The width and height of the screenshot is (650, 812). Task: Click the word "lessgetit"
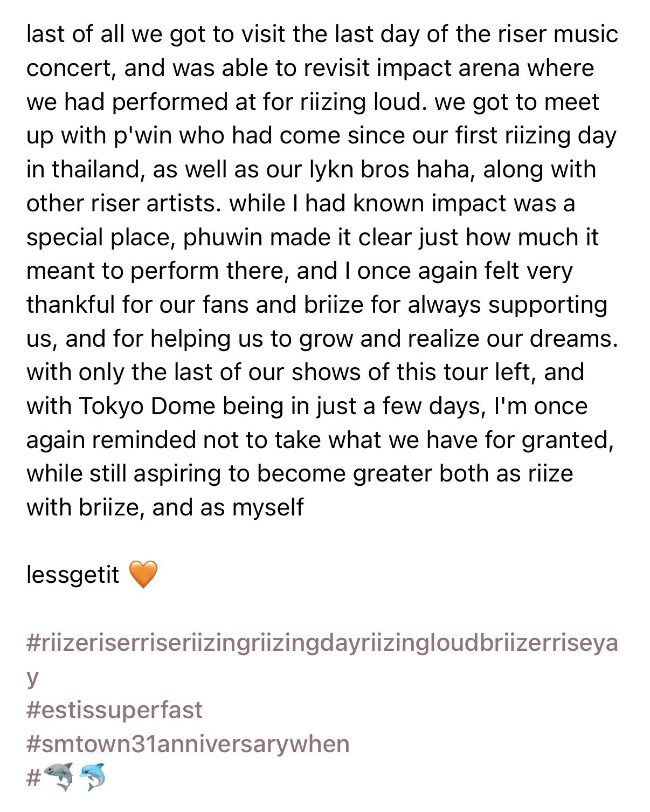73,575
